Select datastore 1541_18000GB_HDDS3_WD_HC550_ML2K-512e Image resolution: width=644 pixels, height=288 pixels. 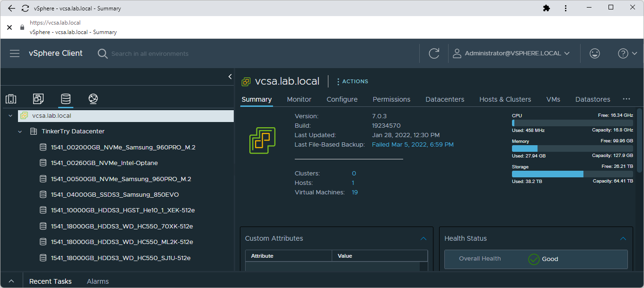click(122, 242)
